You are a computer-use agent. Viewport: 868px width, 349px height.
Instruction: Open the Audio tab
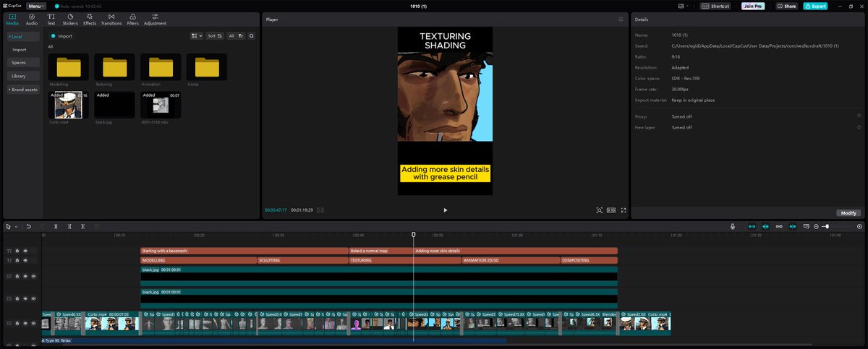pos(32,19)
